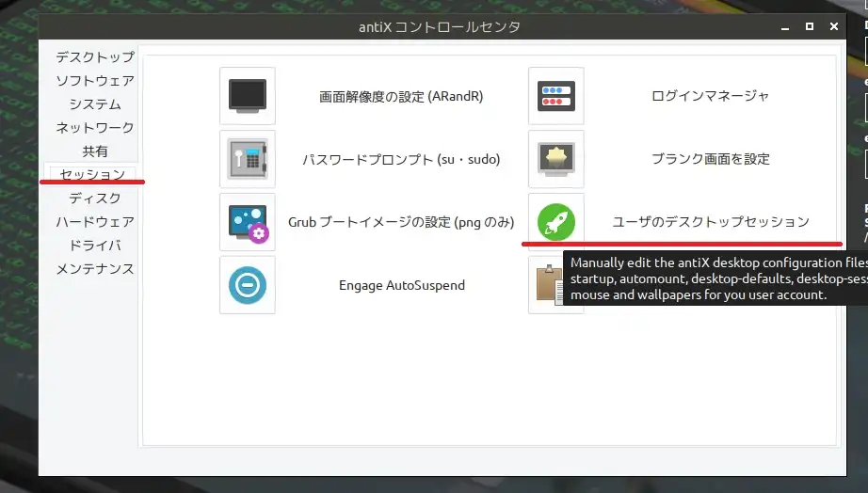Click the green rocket desktop session icon
The height and width of the screenshot is (493, 868).
[555, 222]
